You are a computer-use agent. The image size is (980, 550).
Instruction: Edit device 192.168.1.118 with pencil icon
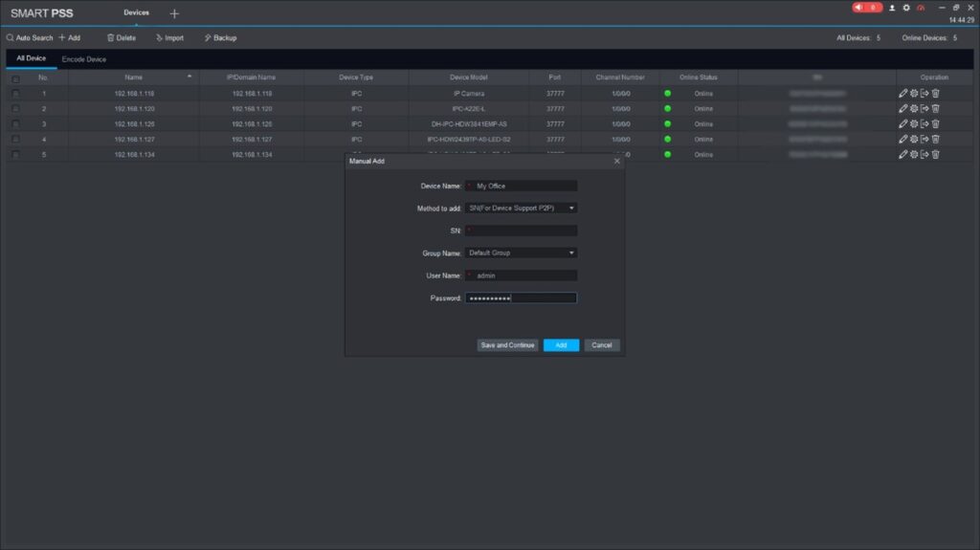(902, 93)
